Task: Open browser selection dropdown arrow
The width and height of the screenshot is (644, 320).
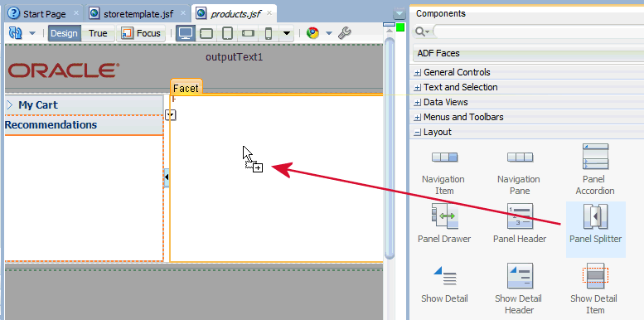Action: [328, 33]
